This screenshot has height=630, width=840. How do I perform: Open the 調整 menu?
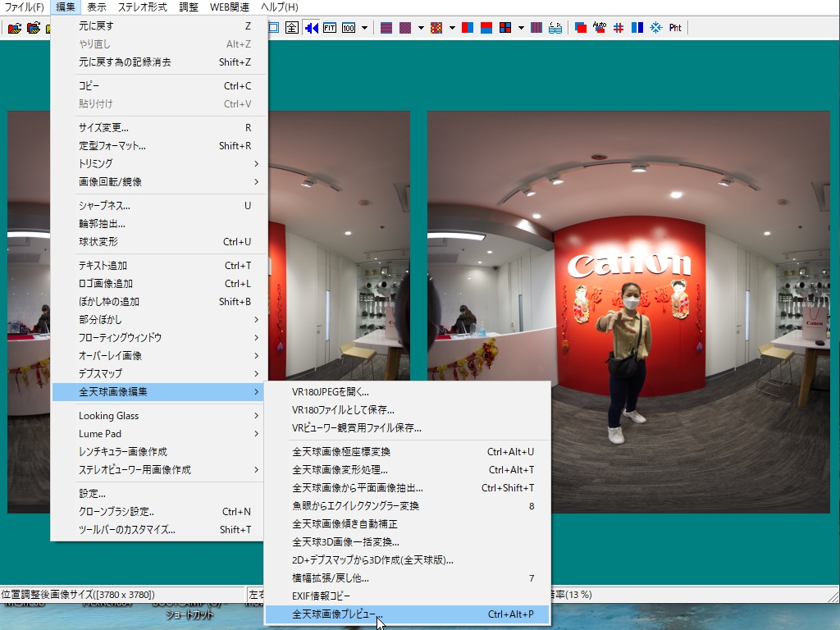pyautogui.click(x=189, y=7)
